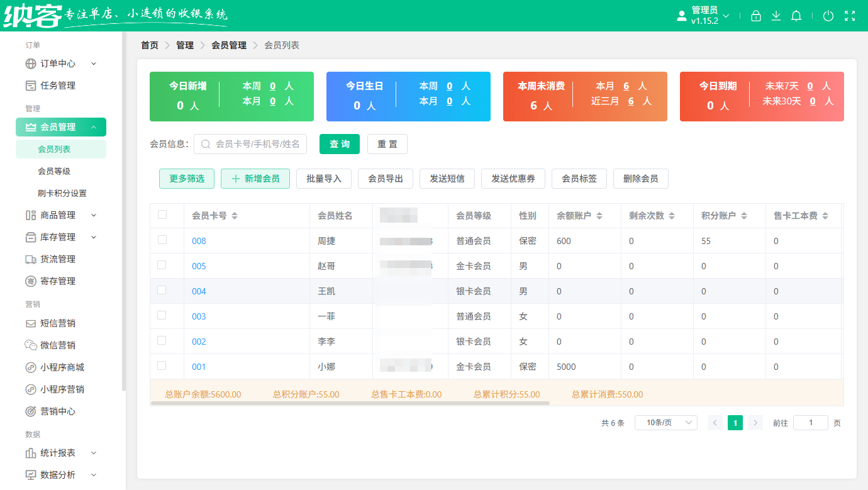Toggle fullscreen with the expand icon
Viewport: 868px width, 490px height.
click(x=850, y=16)
